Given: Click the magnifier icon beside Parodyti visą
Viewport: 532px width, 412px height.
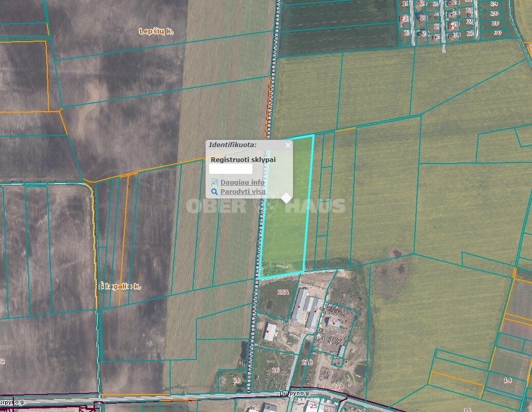Looking at the screenshot, I should tap(214, 192).
